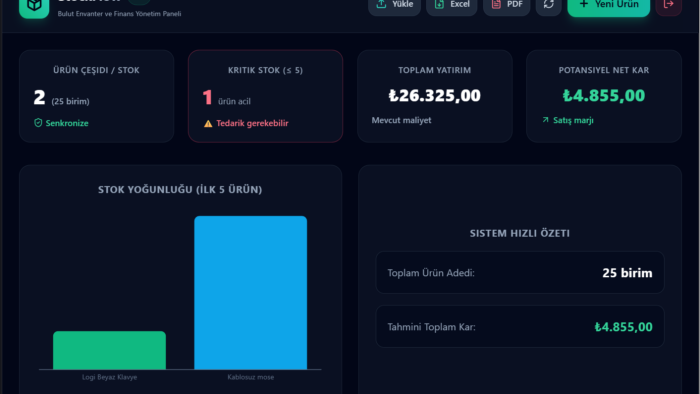Viewport: 700px width, 394px height.
Task: Click the Sistem Hızlı Özeti heading
Action: 520,233
